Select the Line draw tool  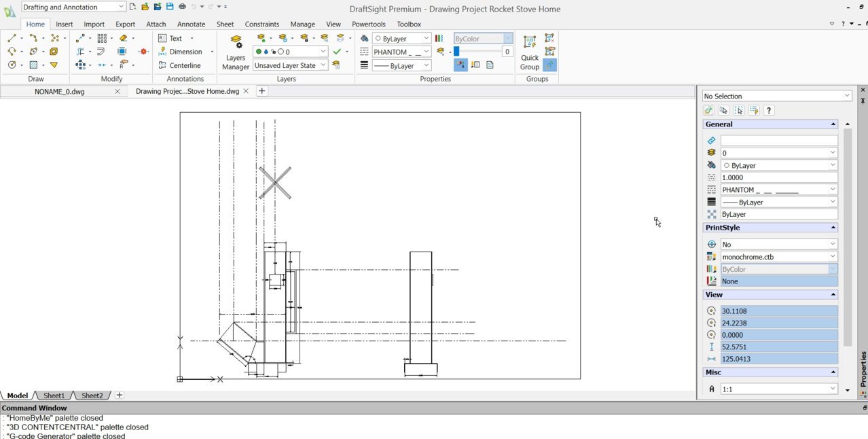click(x=12, y=39)
